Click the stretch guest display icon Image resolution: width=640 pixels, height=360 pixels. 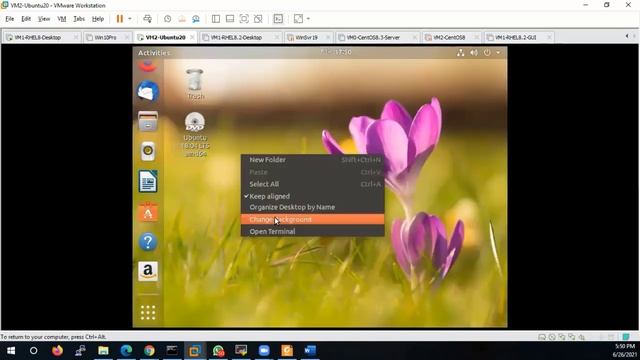[x=298, y=19]
